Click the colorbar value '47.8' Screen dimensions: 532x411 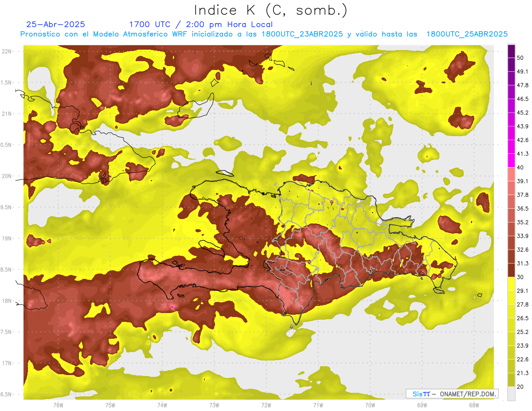(x=523, y=85)
